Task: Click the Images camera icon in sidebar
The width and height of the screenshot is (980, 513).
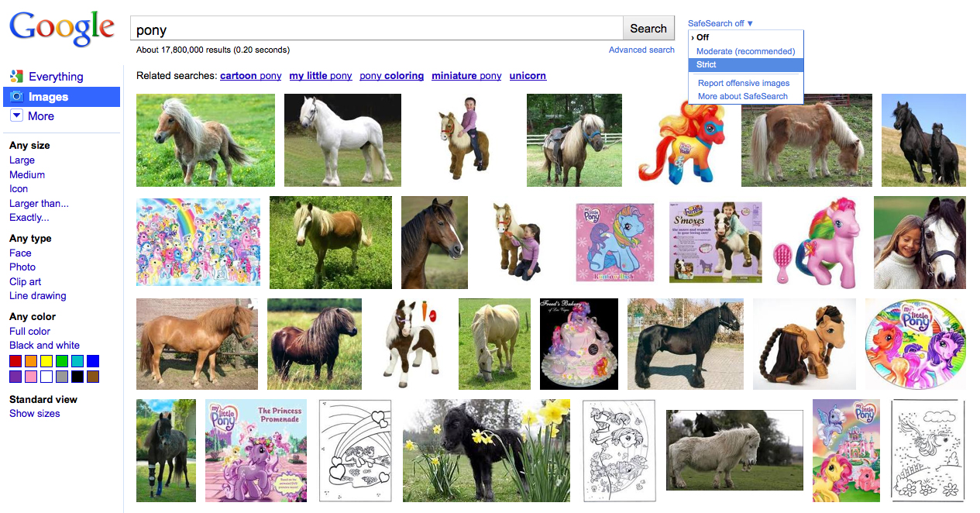Action: [x=16, y=97]
